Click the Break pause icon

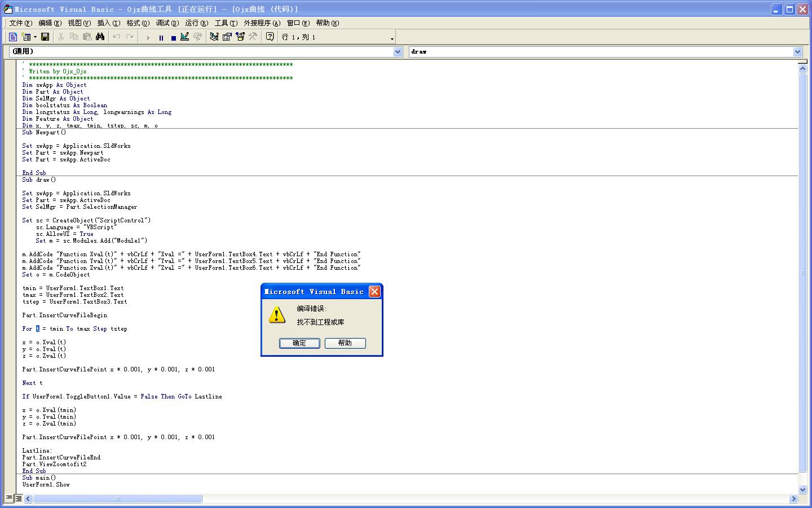(x=161, y=37)
